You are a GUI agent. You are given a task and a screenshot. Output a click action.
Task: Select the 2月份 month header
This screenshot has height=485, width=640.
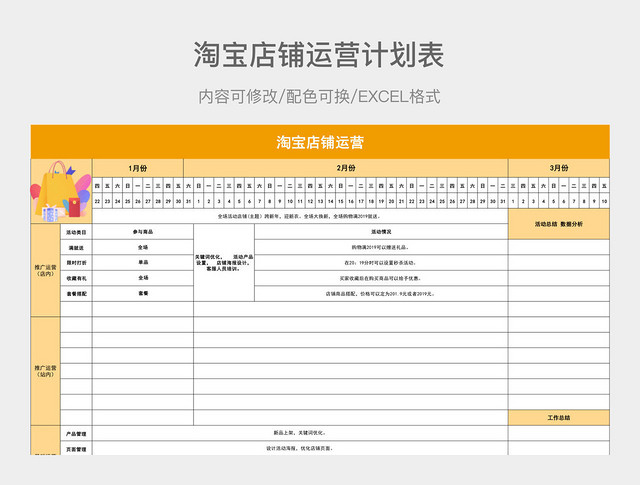tap(346, 168)
